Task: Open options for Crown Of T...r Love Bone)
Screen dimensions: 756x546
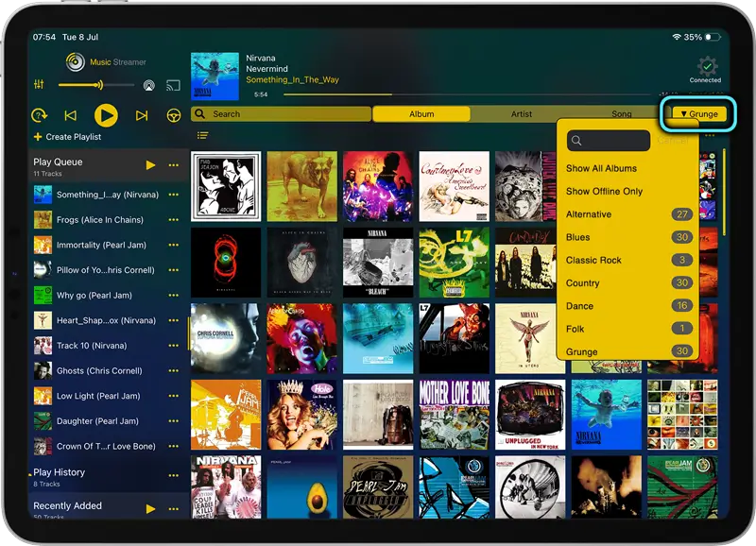Action: pyautogui.click(x=174, y=446)
